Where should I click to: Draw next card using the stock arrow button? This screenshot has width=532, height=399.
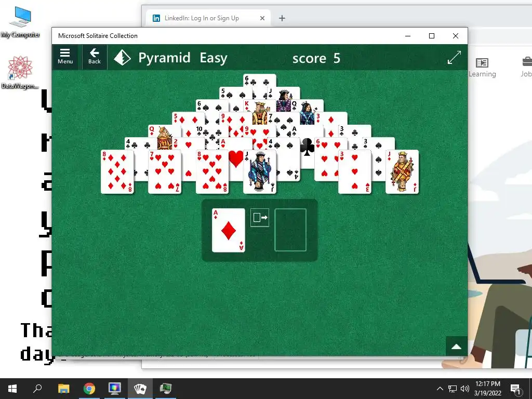click(260, 218)
